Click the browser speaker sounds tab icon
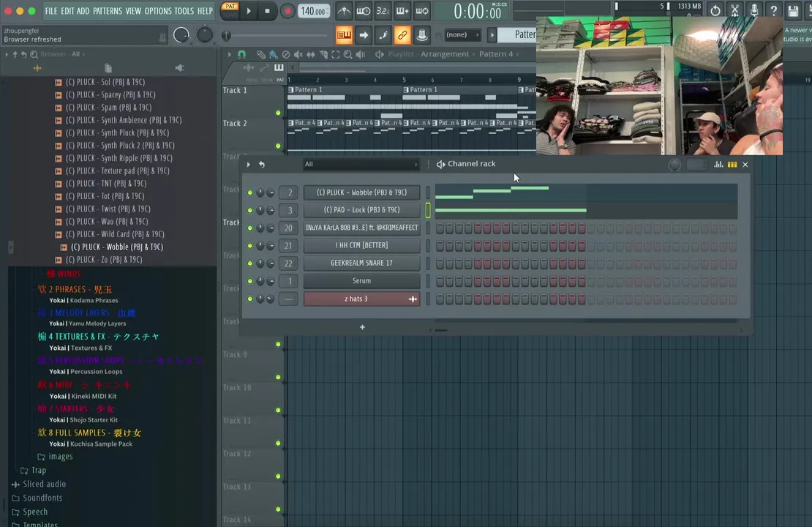Image resolution: width=812 pixels, height=527 pixels. [x=179, y=68]
